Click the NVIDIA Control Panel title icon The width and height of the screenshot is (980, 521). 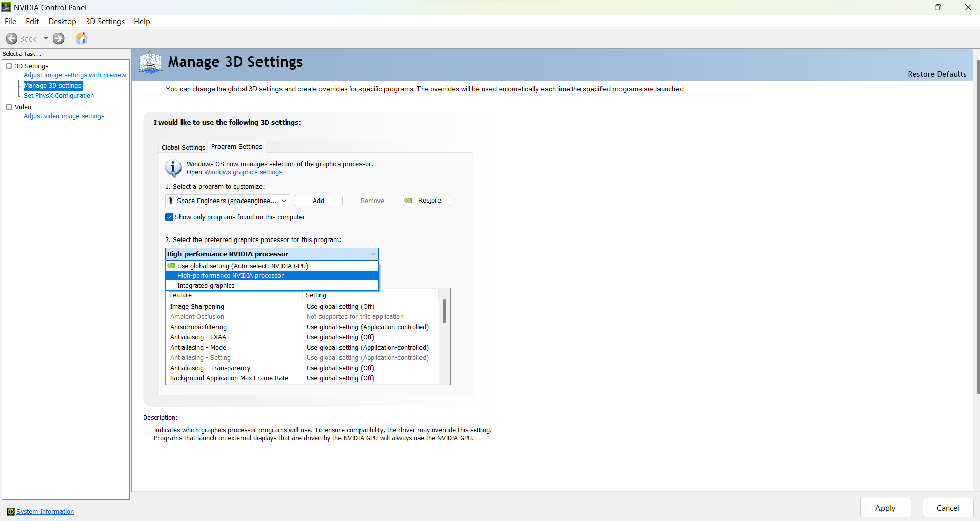(x=6, y=7)
